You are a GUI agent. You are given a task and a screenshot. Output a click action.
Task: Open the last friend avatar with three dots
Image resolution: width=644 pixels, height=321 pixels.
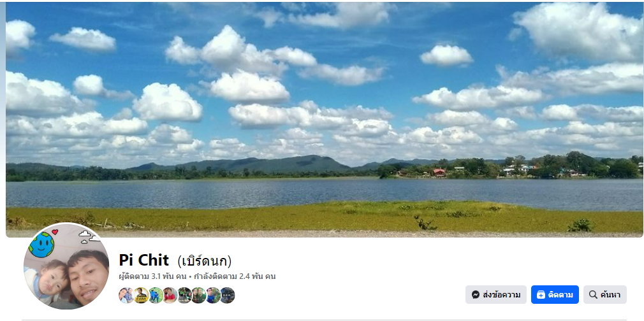point(227,295)
